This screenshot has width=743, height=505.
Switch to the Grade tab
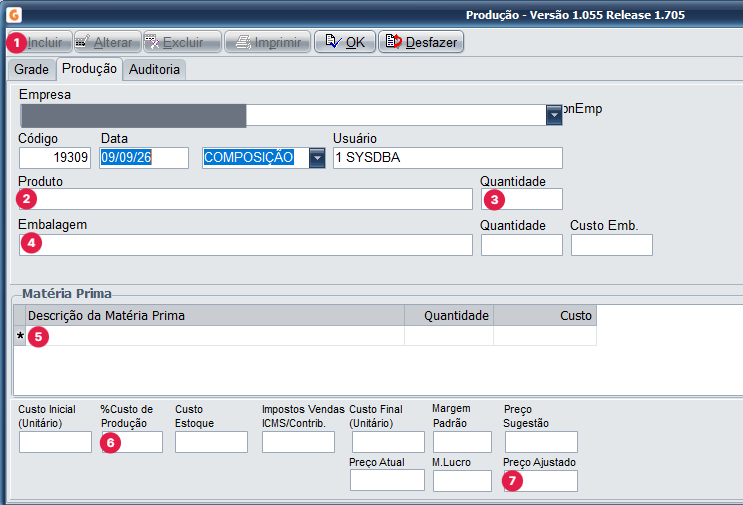[x=31, y=70]
